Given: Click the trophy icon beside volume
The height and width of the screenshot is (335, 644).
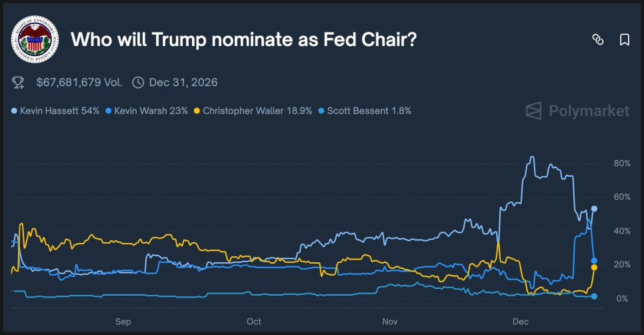Looking at the screenshot, I should click(x=19, y=83).
